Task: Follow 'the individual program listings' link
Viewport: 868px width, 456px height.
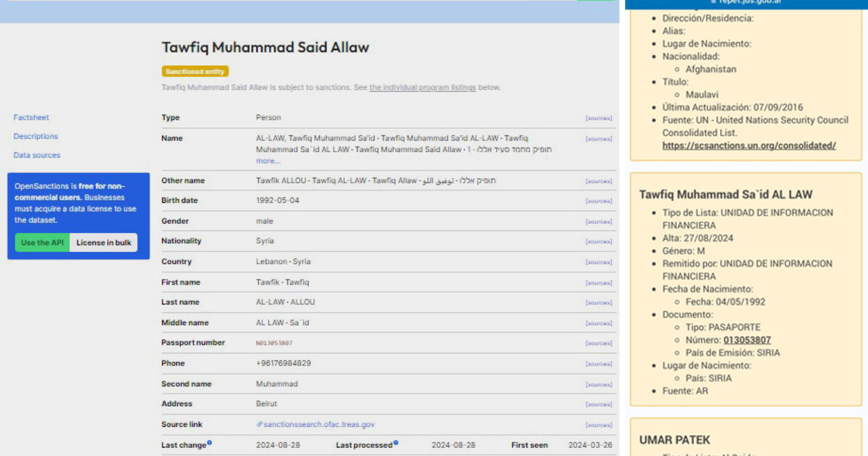Action: [422, 88]
